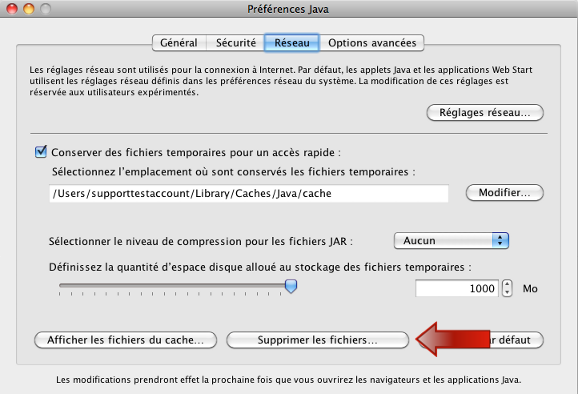Click the blue dropdown arrows beside Aucun

[x=500, y=241]
